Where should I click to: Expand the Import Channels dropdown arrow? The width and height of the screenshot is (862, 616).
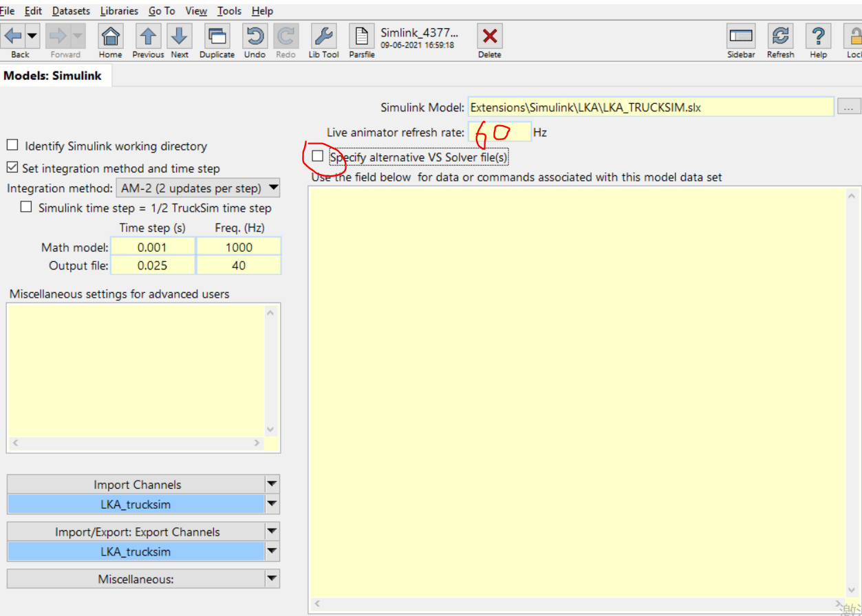(x=272, y=485)
